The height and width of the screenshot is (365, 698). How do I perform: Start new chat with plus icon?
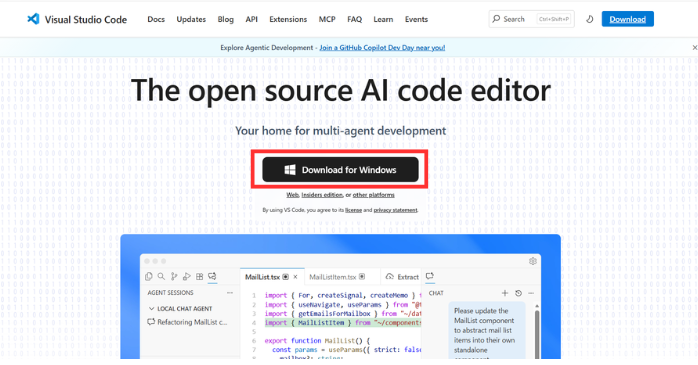pyautogui.click(x=505, y=293)
